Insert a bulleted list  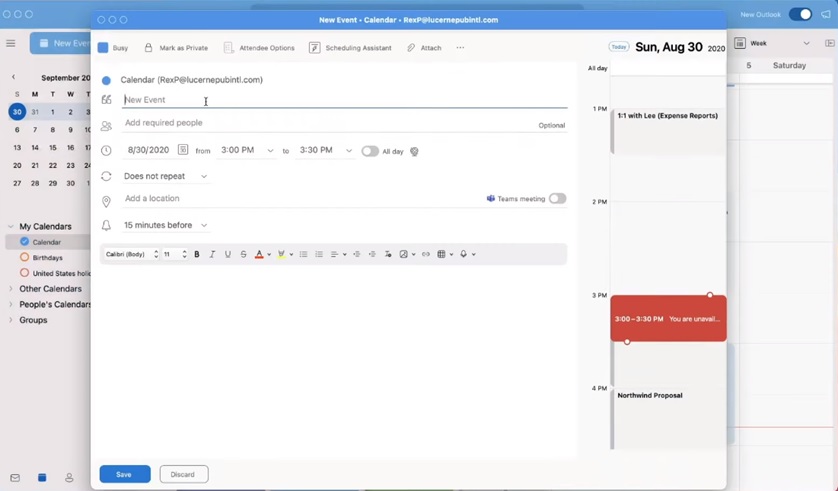(303, 254)
